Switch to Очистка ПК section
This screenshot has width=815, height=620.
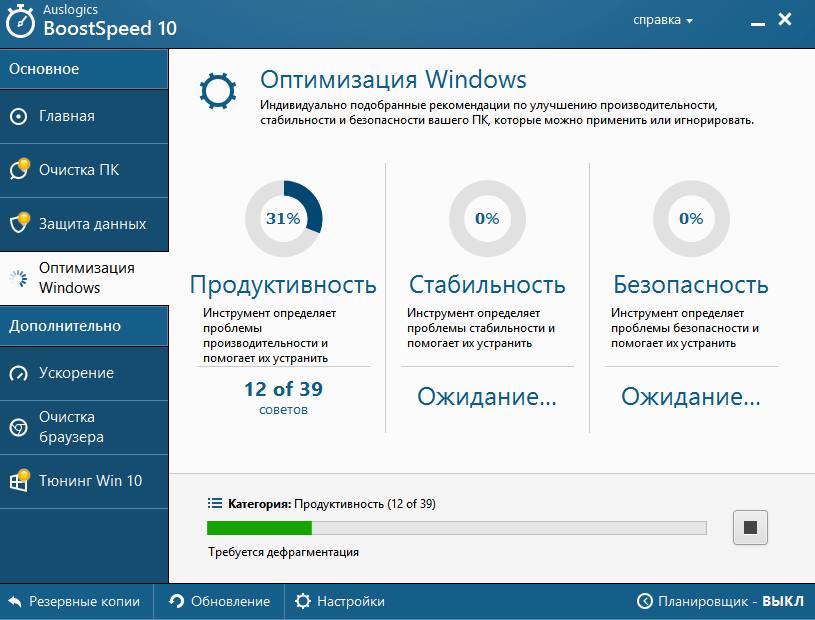[x=84, y=170]
